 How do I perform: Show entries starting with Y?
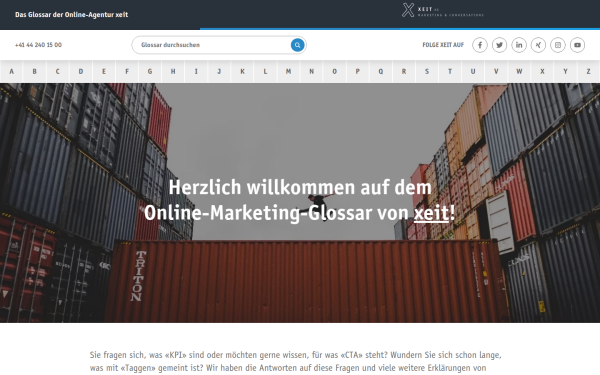565,71
